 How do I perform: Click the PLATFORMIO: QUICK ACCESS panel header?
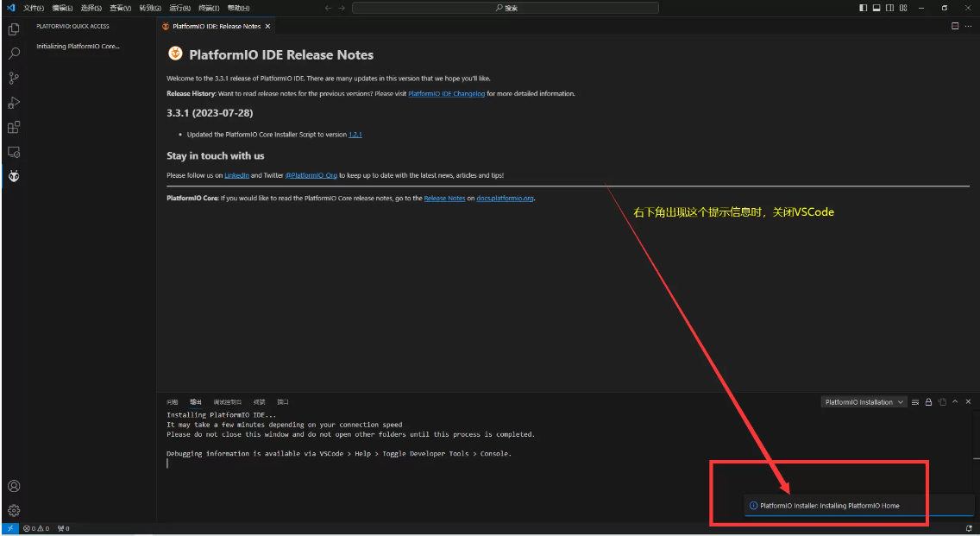(72, 26)
